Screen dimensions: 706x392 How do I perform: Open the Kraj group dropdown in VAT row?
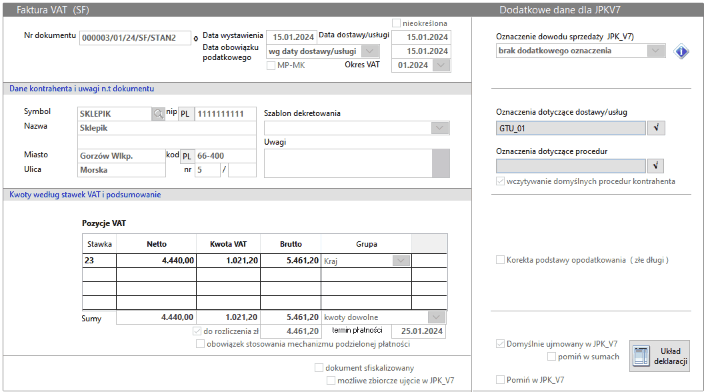[401, 261]
